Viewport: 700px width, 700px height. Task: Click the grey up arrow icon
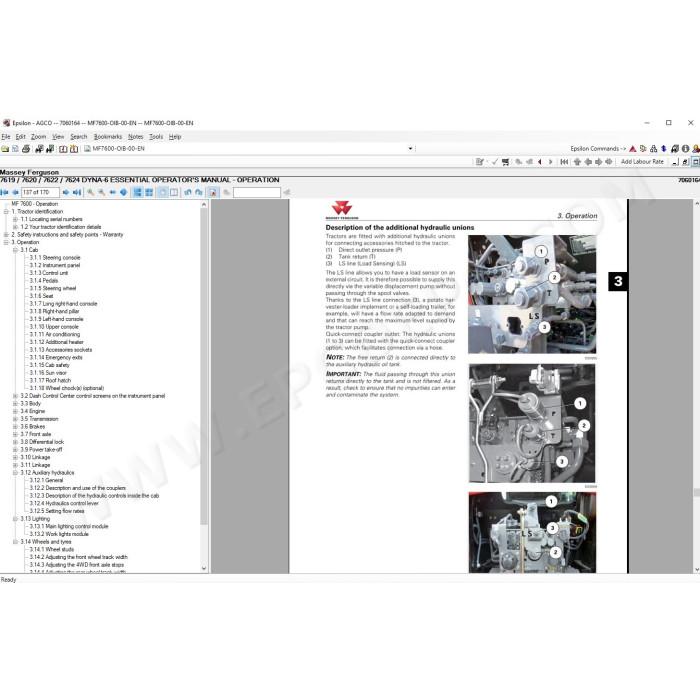click(577, 162)
